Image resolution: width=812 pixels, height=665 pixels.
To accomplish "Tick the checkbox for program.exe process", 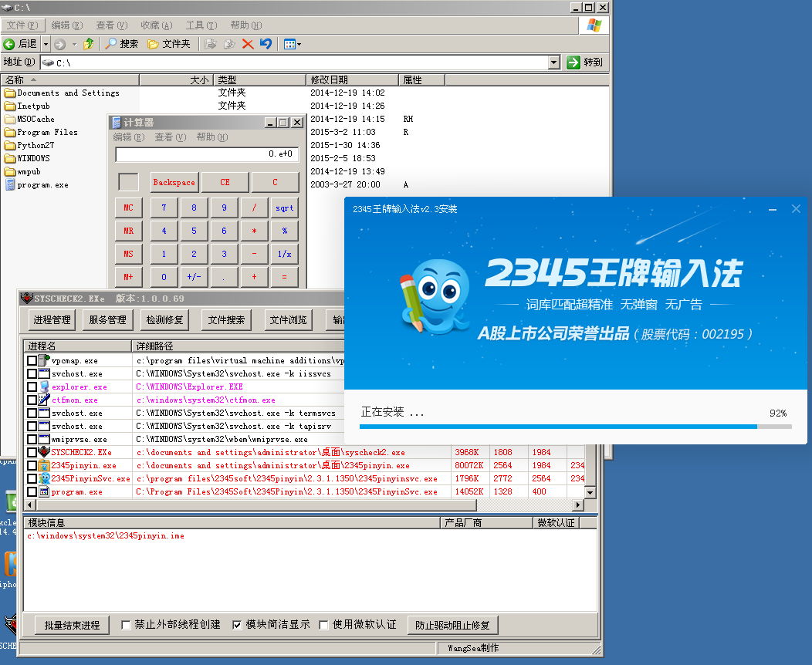I will [x=32, y=492].
